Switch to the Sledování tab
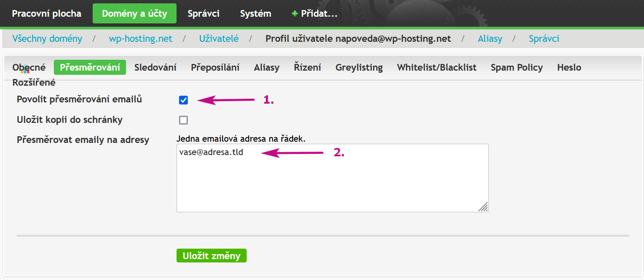The height and width of the screenshot is (280, 644). pos(155,67)
